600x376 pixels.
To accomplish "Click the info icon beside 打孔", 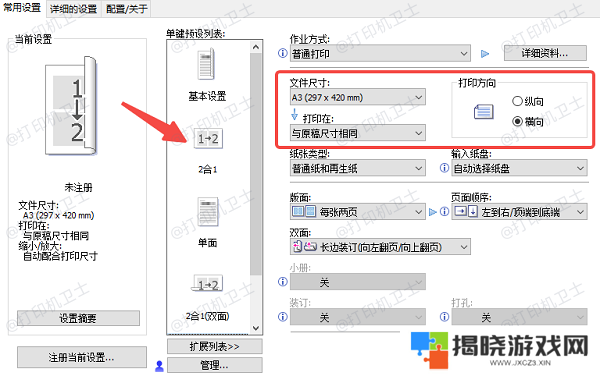I will [x=444, y=317].
